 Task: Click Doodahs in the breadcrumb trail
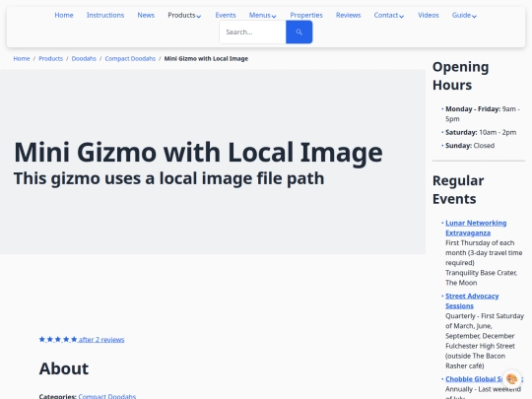84,59
